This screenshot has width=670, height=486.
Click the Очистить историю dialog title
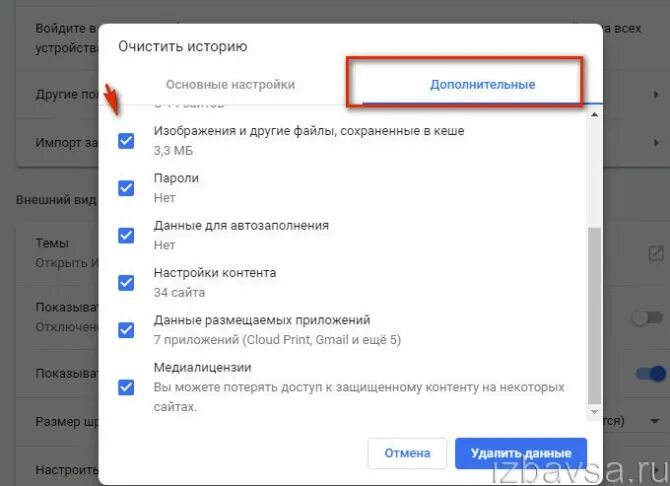183,46
